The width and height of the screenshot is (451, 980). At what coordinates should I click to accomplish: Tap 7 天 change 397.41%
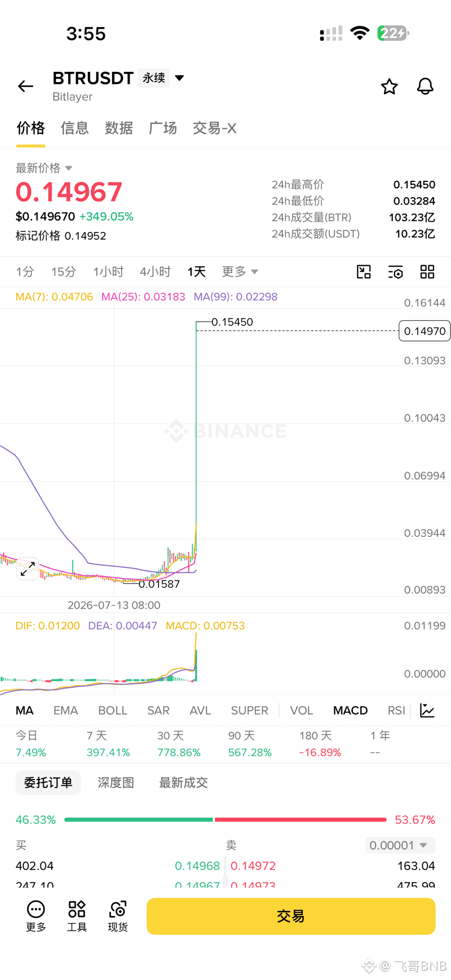pyautogui.click(x=108, y=752)
